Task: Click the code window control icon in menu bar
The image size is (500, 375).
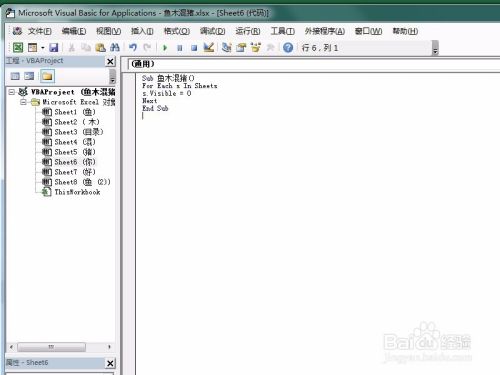Action: pyautogui.click(x=17, y=31)
